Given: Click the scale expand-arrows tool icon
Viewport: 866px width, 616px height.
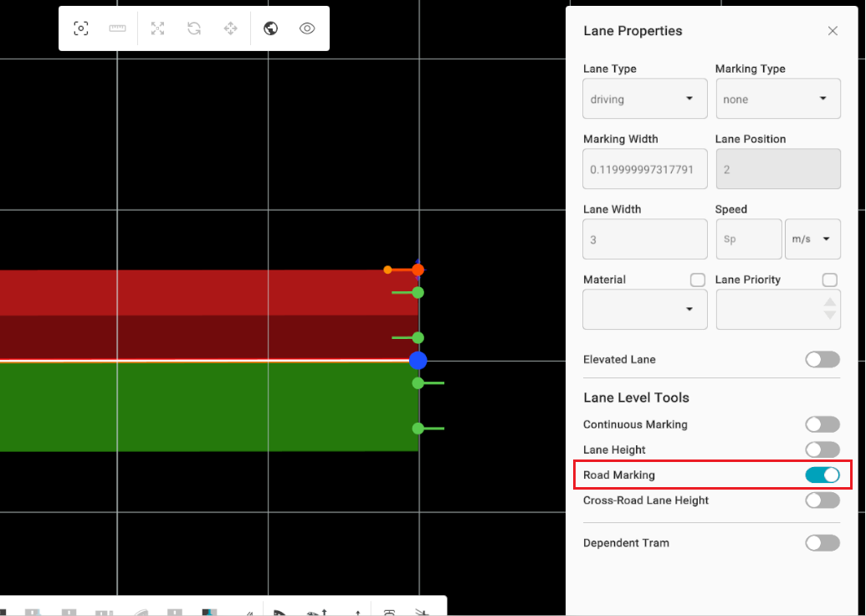Looking at the screenshot, I should tap(157, 28).
